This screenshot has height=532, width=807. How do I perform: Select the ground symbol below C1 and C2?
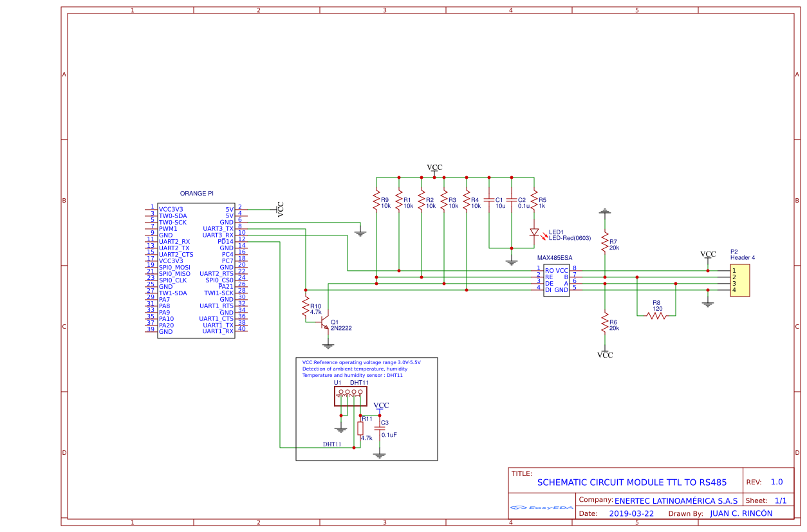[512, 261]
